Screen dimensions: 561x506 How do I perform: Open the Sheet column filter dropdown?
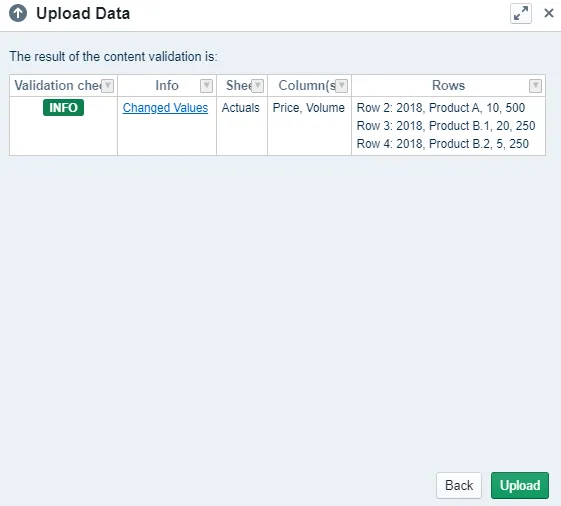click(x=258, y=86)
